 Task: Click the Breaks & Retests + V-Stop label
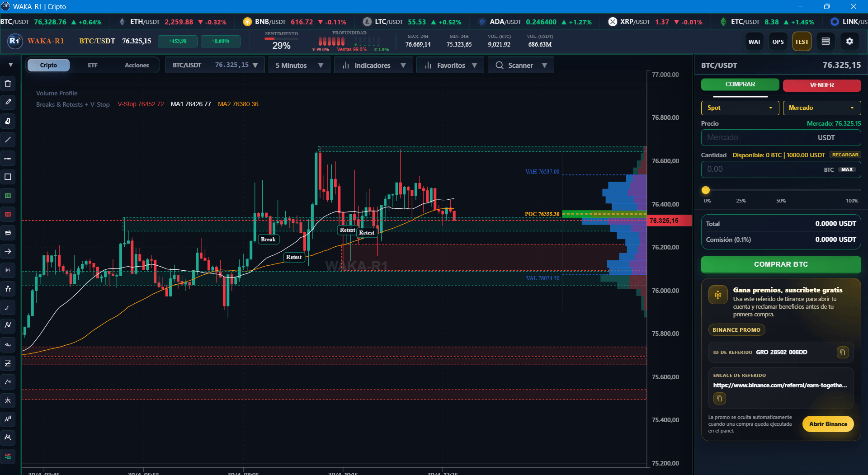pyautogui.click(x=73, y=104)
